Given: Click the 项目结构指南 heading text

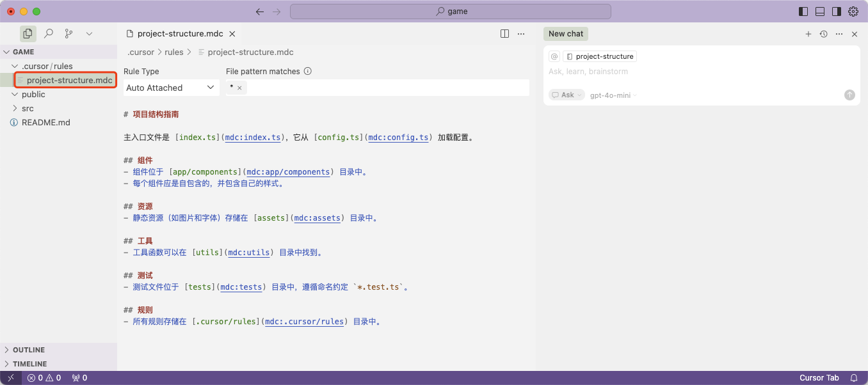Looking at the screenshot, I should coord(156,114).
